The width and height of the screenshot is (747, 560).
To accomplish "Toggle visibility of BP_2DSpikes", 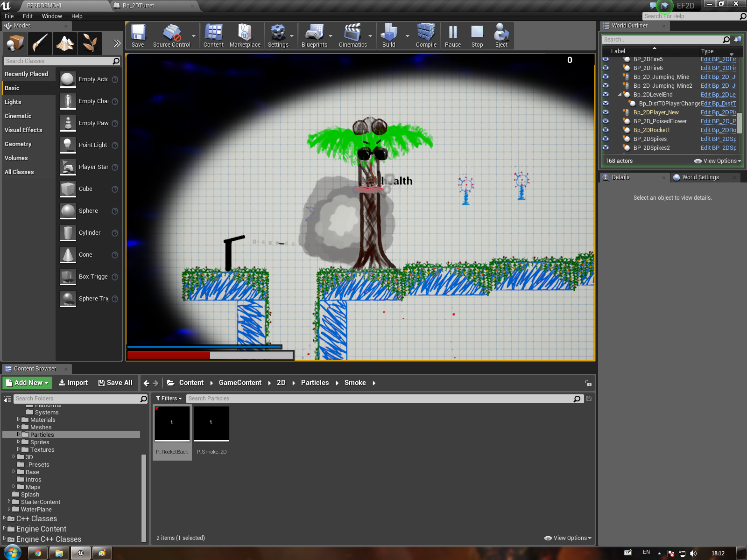I will pyautogui.click(x=606, y=139).
